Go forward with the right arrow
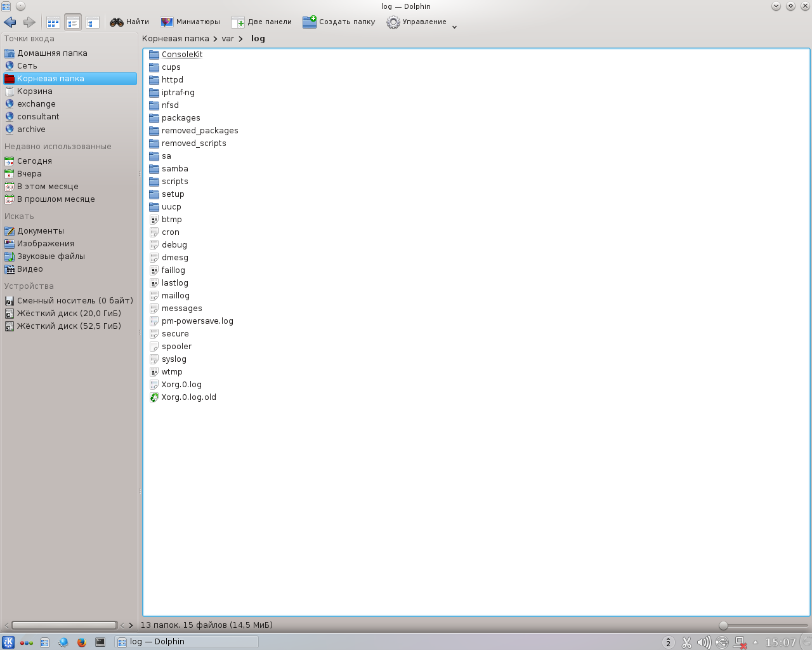Image resolution: width=812 pixels, height=650 pixels. [29, 22]
